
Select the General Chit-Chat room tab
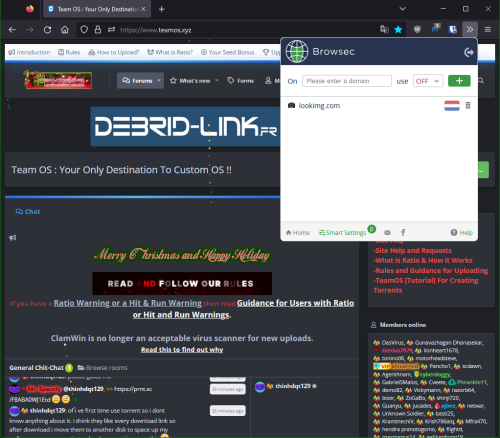36,368
